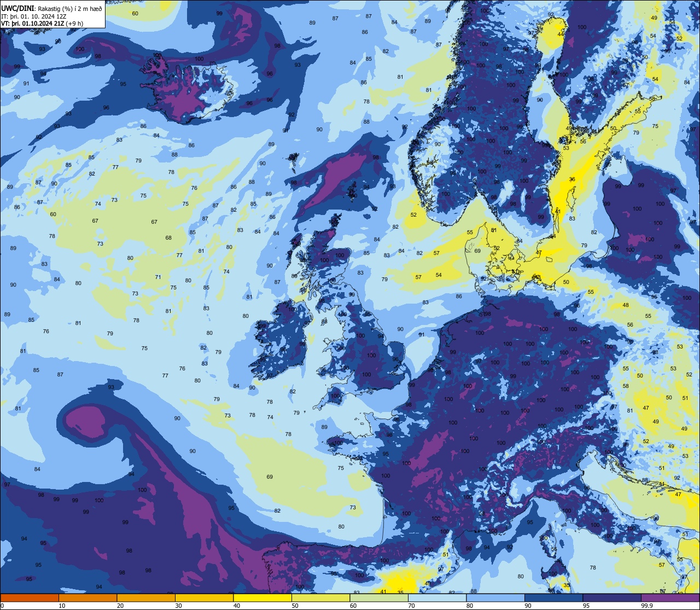Click the VT valid time '21Z (+9 h)' line

pos(42,24)
